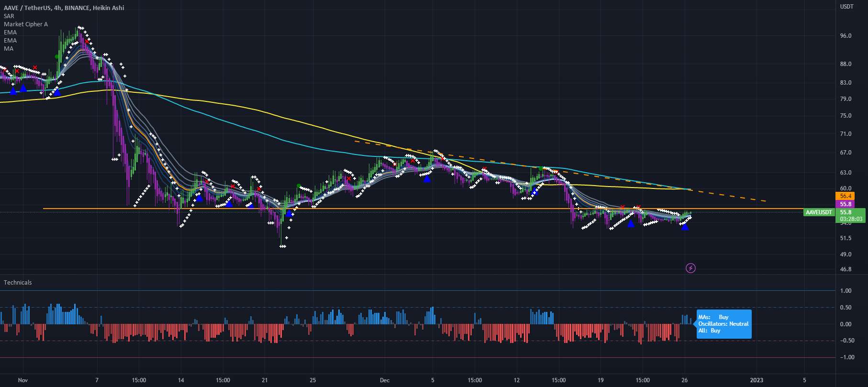The image size is (868, 387).
Task: Click the Dec date on time axis
Action: [384, 380]
